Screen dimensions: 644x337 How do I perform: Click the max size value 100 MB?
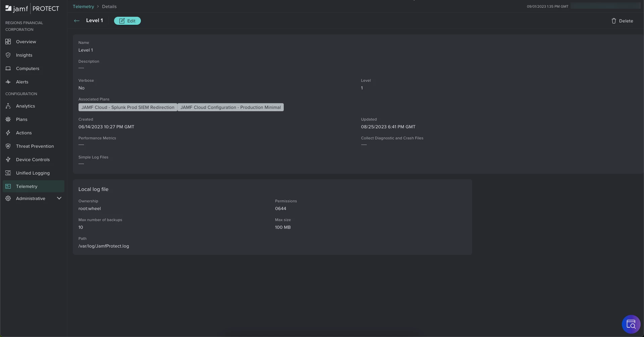[283, 227]
